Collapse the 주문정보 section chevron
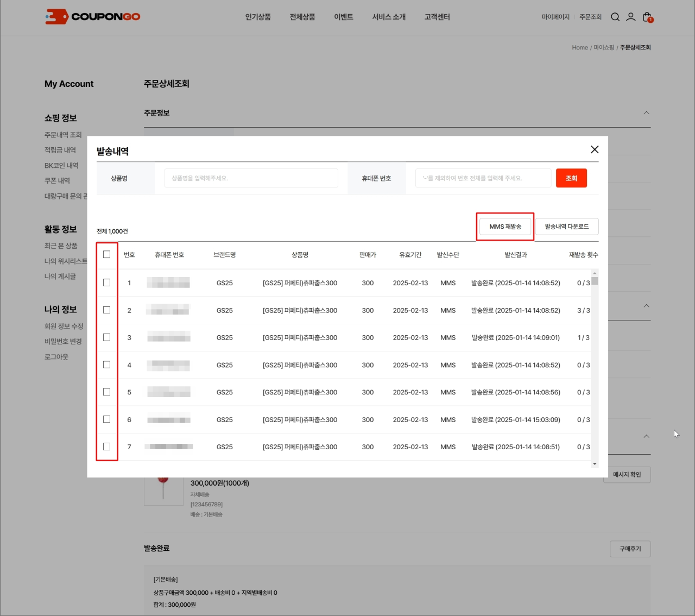Image resolution: width=695 pixels, height=616 pixels. [x=646, y=113]
